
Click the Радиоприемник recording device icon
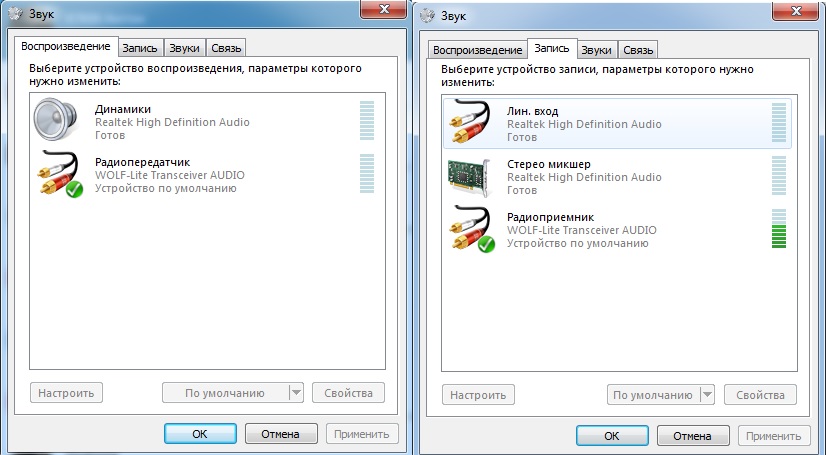pos(471,229)
